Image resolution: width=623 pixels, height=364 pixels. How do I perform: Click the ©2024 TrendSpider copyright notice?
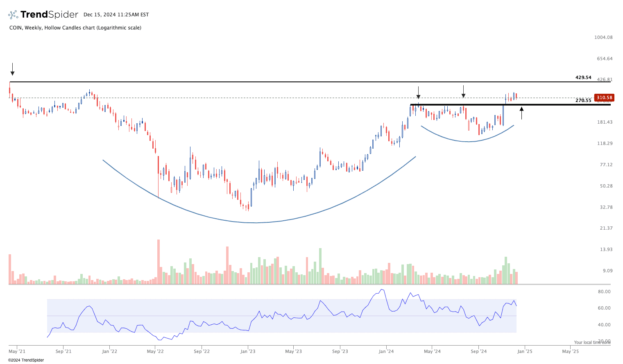click(26, 360)
